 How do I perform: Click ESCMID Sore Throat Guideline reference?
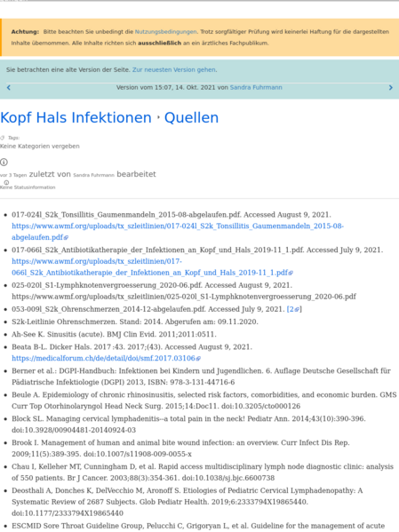coord(198,526)
